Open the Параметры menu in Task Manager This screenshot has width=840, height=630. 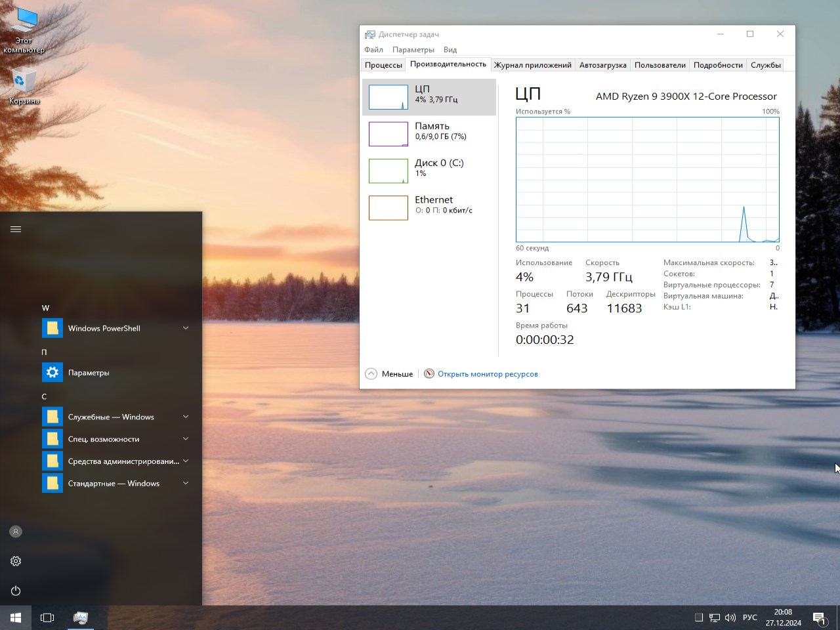click(413, 50)
